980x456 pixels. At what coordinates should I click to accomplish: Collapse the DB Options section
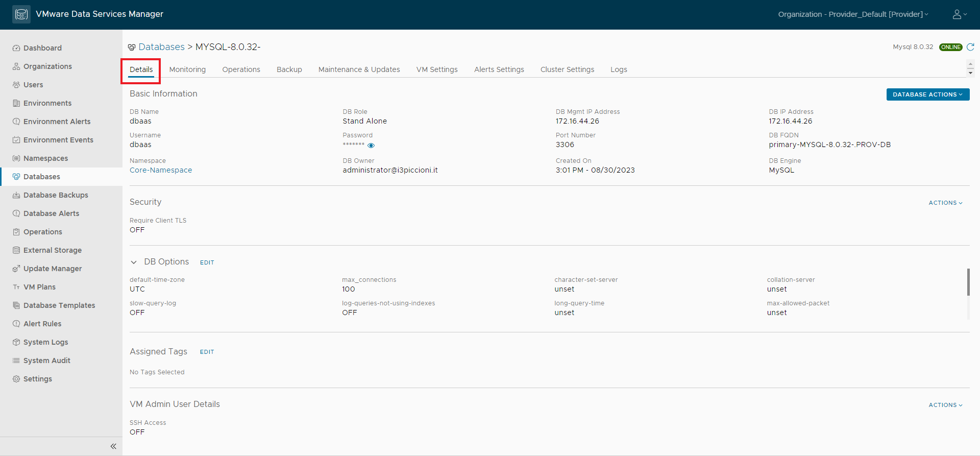[x=134, y=262]
